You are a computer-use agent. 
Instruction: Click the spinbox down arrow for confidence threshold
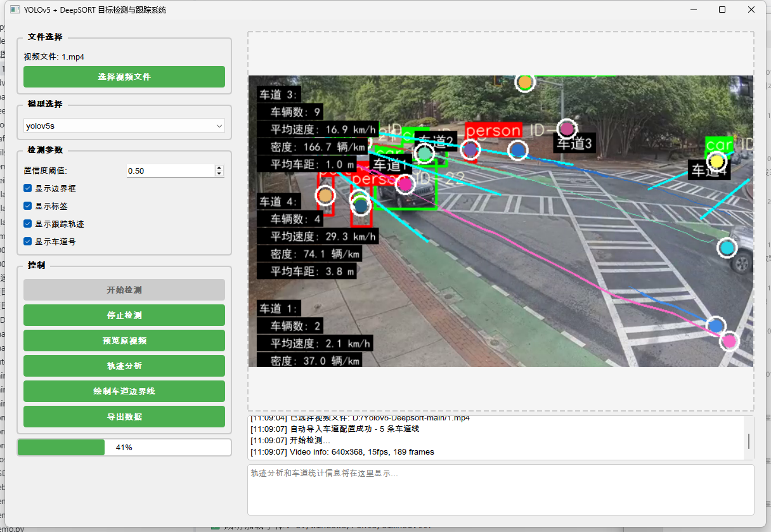[219, 174]
